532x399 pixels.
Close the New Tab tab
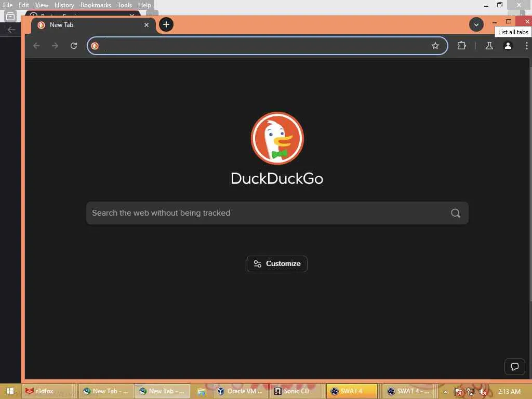coord(146,25)
